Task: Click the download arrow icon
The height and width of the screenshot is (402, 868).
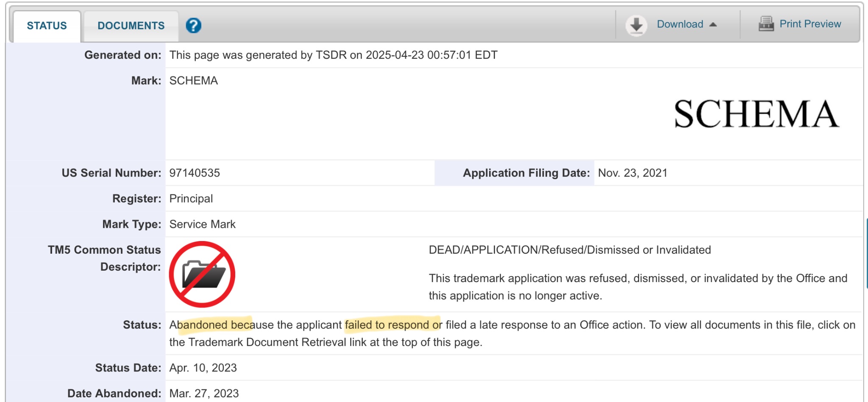Action: (636, 25)
